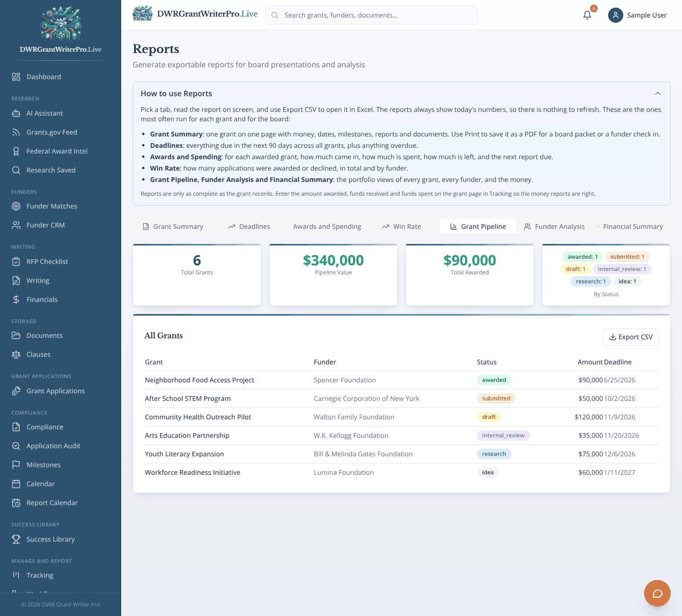Click the Funder Matches target icon
Image resolution: width=682 pixels, height=616 pixels.
point(16,206)
